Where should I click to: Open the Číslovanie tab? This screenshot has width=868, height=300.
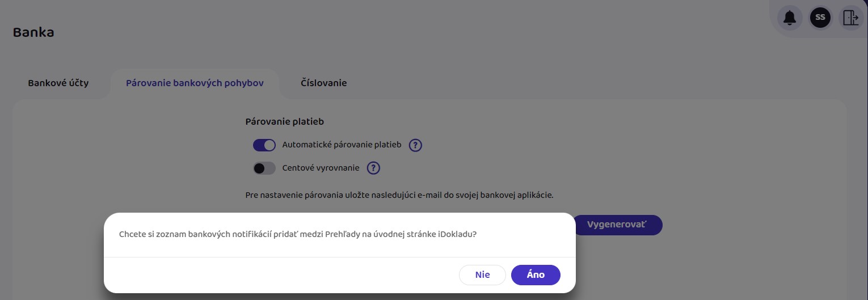(x=323, y=83)
